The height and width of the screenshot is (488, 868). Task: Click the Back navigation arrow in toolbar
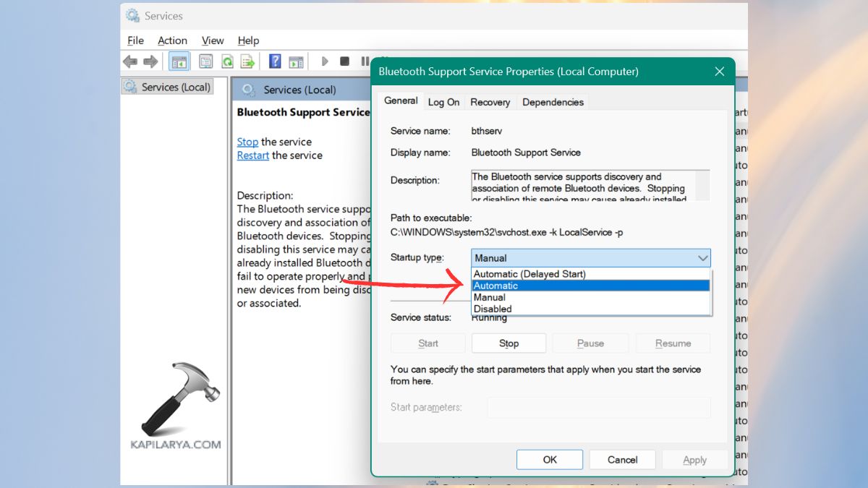pos(130,61)
